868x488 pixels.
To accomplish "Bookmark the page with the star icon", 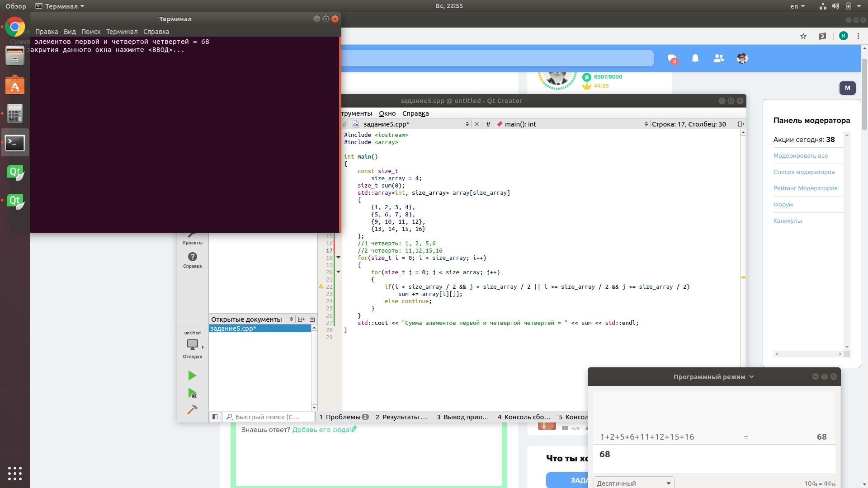I will coord(803,36).
